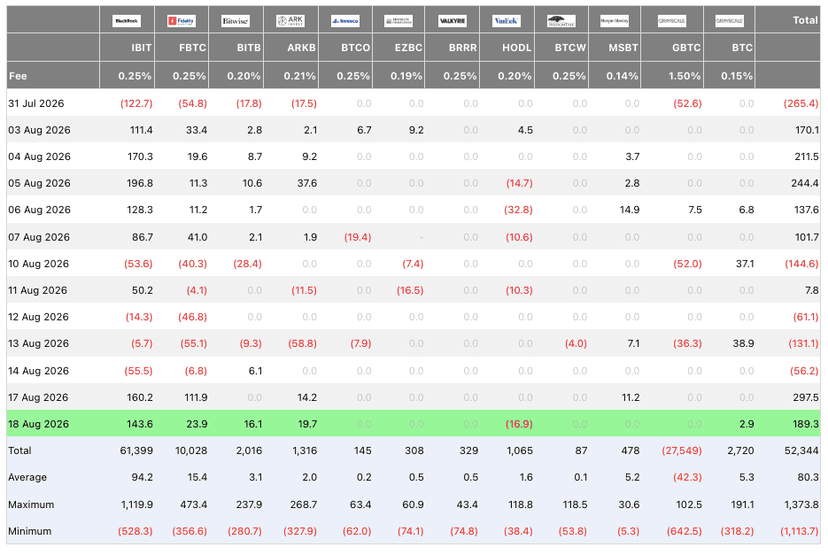Click the VanEck logo icon
The width and height of the screenshot is (828, 553).
[506, 21]
